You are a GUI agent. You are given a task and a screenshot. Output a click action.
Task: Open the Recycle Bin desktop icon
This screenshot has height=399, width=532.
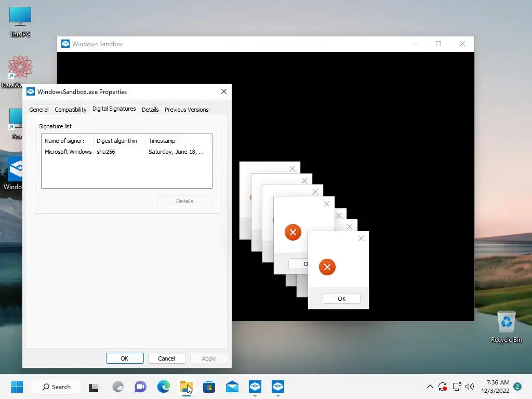506,327
